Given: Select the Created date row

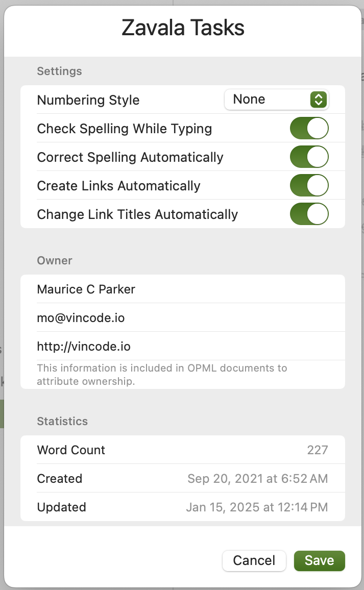Looking at the screenshot, I should [183, 478].
